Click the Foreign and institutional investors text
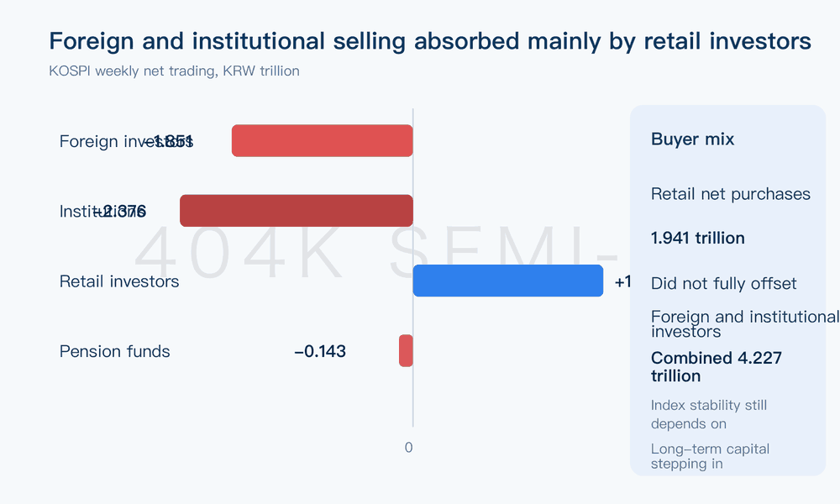840x504 pixels. pyautogui.click(x=744, y=324)
